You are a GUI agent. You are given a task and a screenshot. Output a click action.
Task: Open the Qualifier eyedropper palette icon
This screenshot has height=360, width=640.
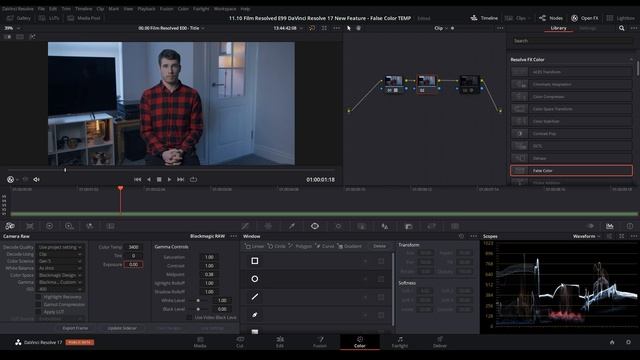pyautogui.click(x=292, y=226)
